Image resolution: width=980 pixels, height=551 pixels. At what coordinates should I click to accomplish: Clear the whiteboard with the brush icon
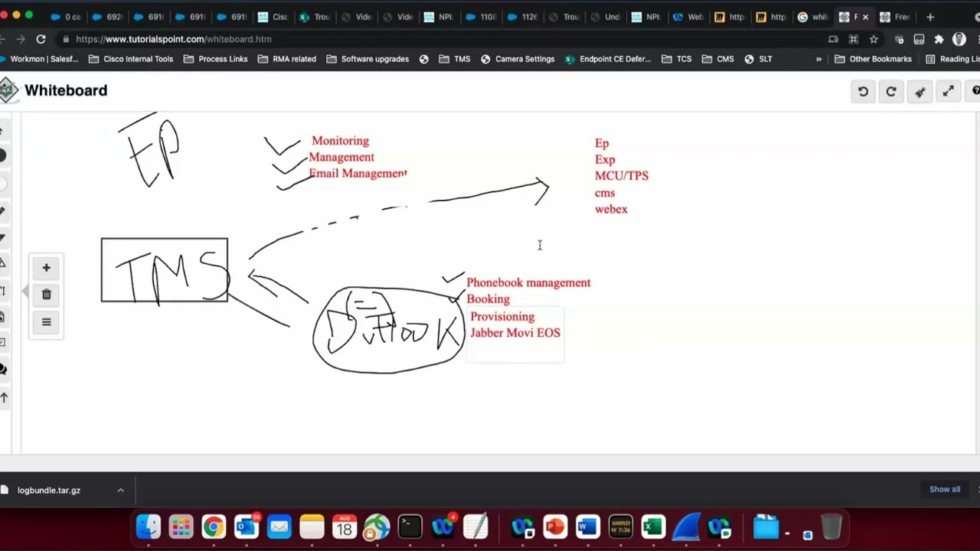click(x=920, y=92)
